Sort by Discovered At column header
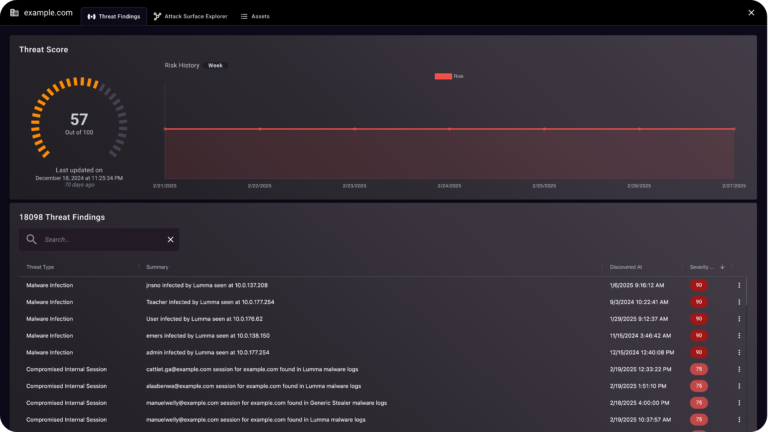Screen dimensions: 768x432 (x=625, y=267)
